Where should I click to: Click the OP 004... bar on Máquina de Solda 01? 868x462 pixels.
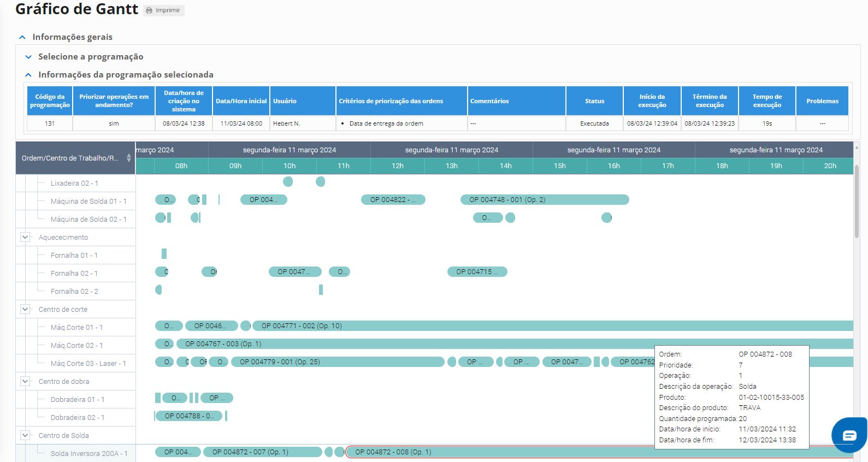(263, 200)
